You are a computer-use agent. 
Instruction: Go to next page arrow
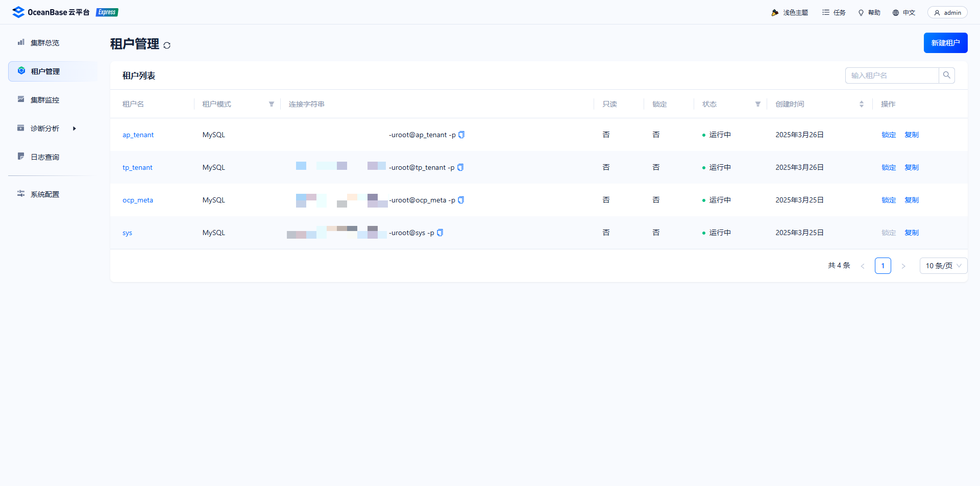pos(903,266)
